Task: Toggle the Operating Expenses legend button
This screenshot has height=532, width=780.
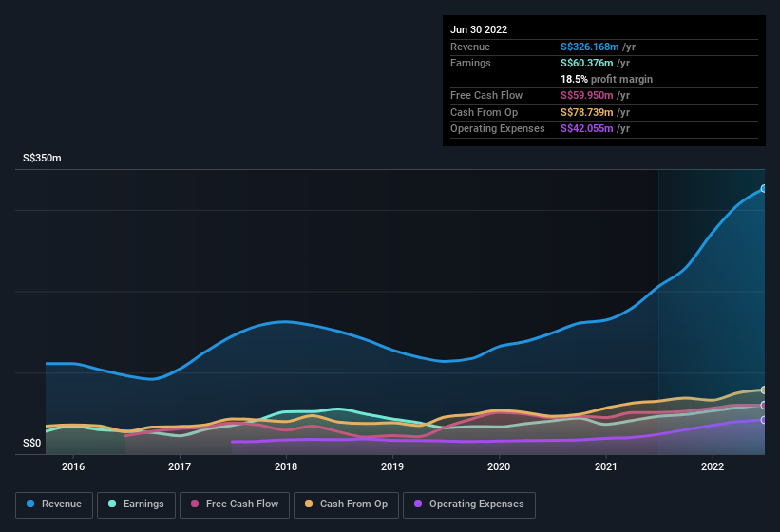Action: point(469,505)
